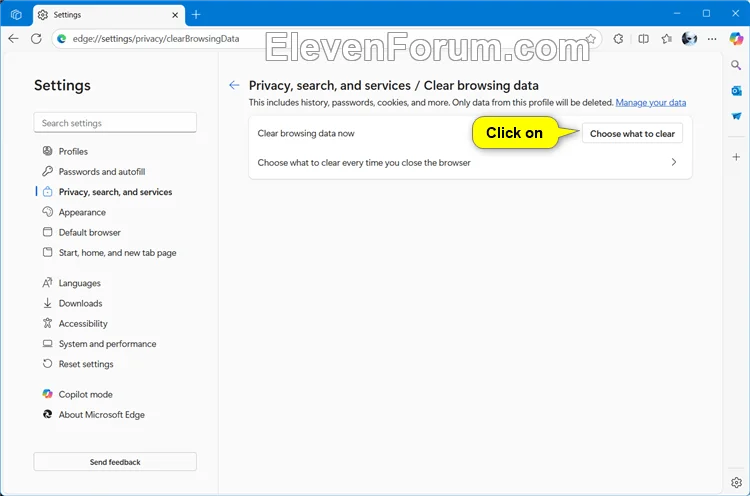This screenshot has height=496, width=750.
Task: Open the Outlook sidebar icon
Action: pos(736,90)
